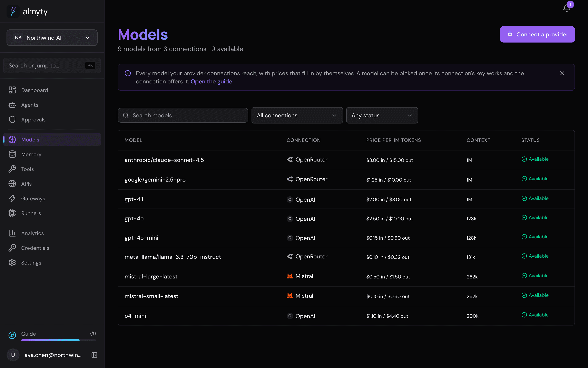Click the OpenRouter logo in claude-sonnet-4.5 row

point(290,159)
